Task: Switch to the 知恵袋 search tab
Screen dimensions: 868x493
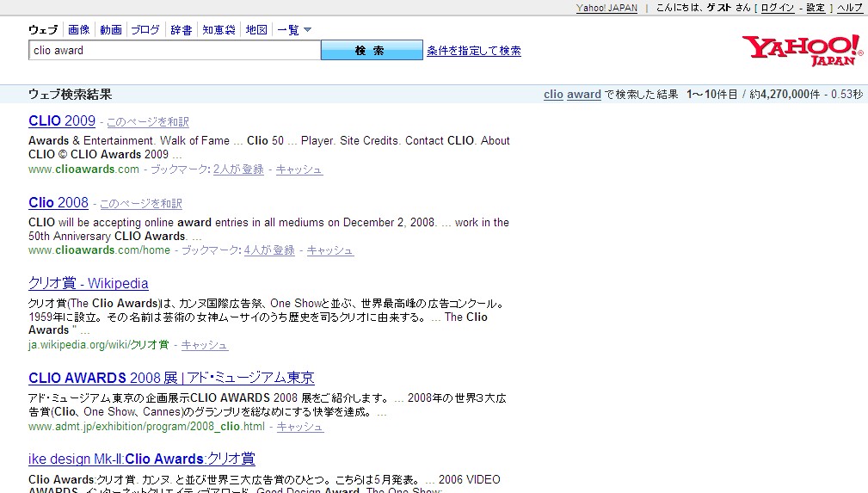Action: (219, 30)
